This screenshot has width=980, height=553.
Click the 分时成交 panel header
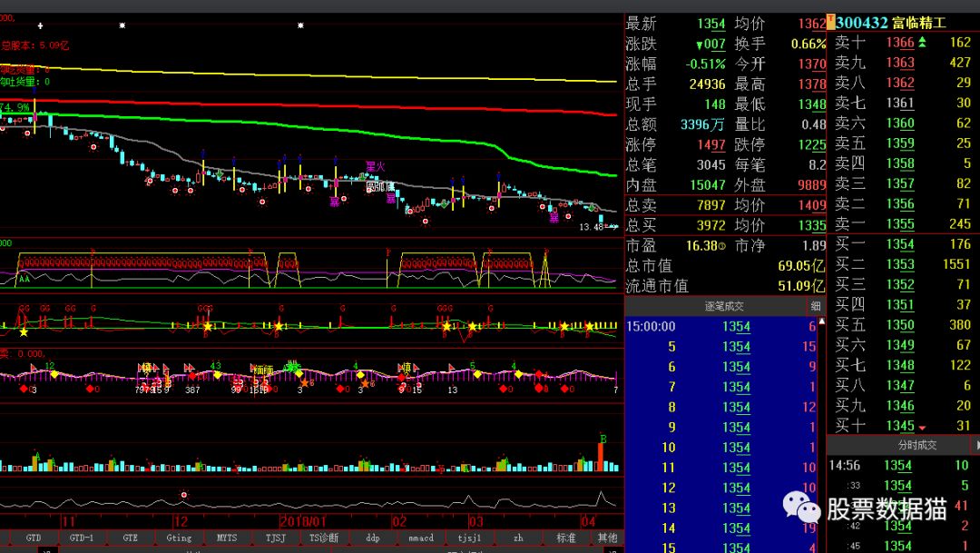pyautogui.click(x=916, y=445)
